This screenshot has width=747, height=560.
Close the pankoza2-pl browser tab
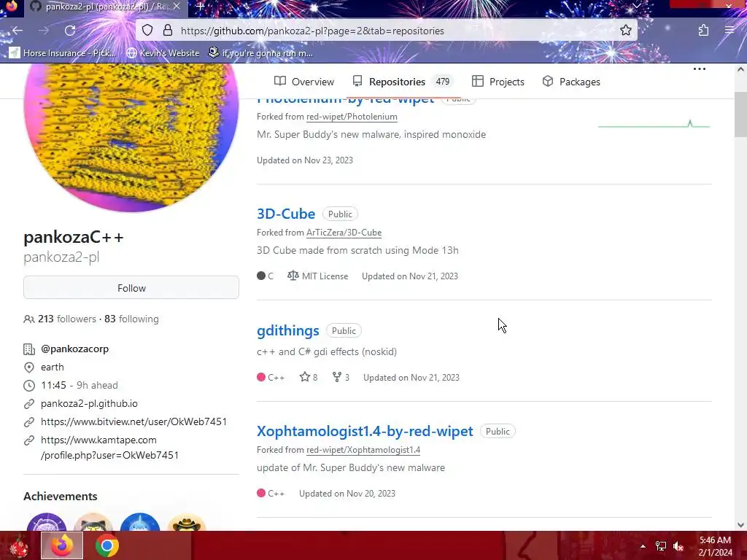point(177,6)
